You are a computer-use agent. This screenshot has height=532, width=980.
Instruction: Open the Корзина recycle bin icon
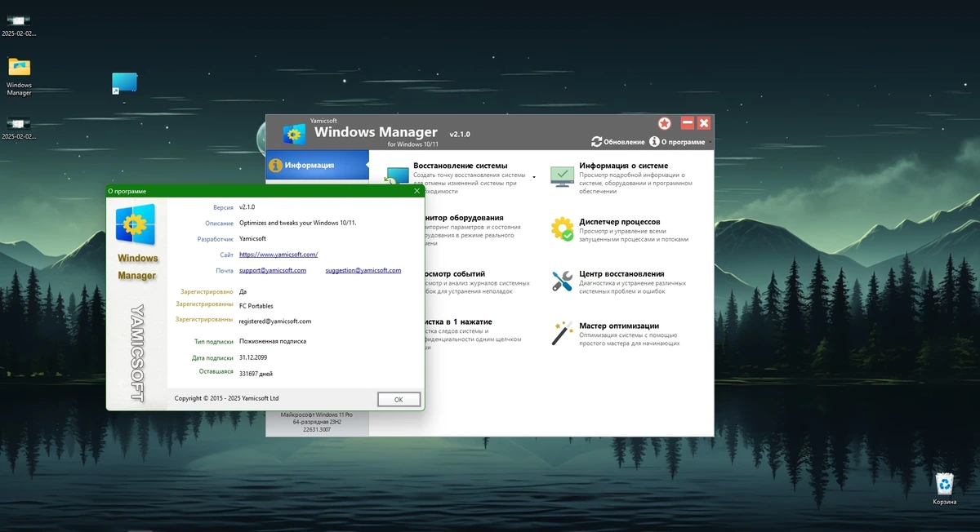pos(945,483)
